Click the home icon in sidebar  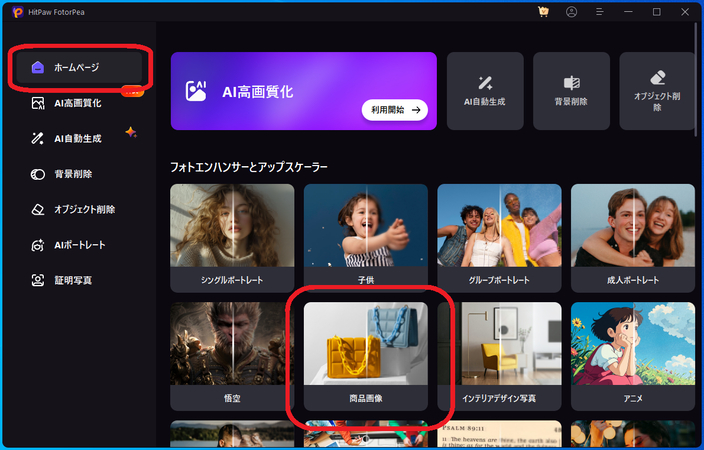click(38, 67)
